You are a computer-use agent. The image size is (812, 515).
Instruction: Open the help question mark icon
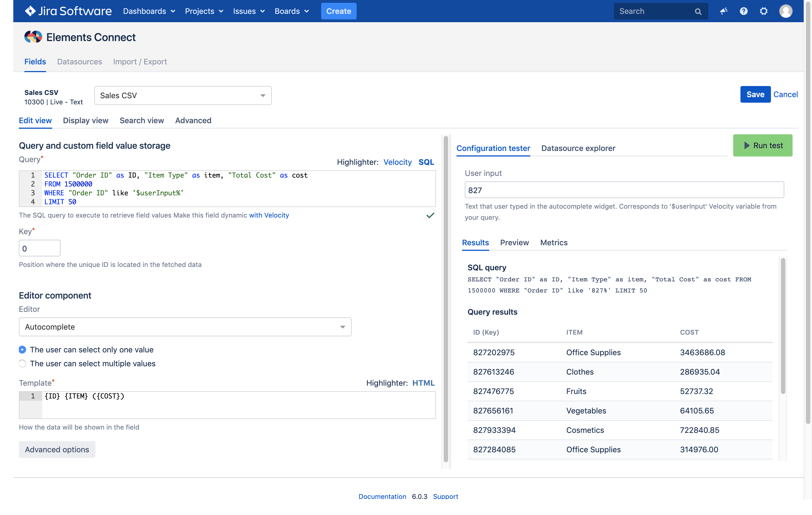[744, 11]
